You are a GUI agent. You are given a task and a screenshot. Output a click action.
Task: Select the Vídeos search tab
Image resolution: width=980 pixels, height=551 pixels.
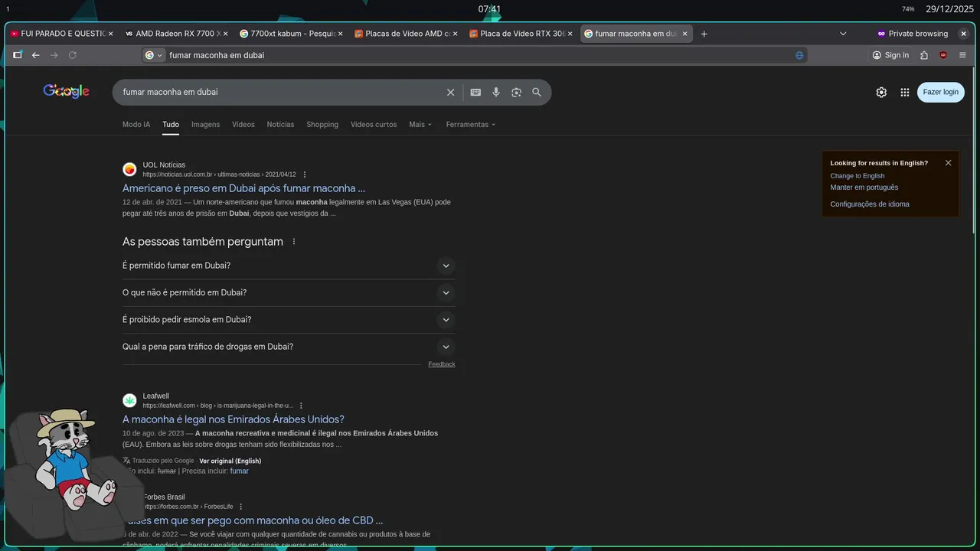point(243,125)
